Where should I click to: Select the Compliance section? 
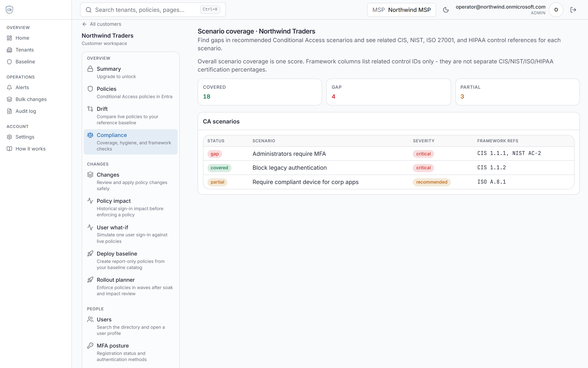(130, 142)
